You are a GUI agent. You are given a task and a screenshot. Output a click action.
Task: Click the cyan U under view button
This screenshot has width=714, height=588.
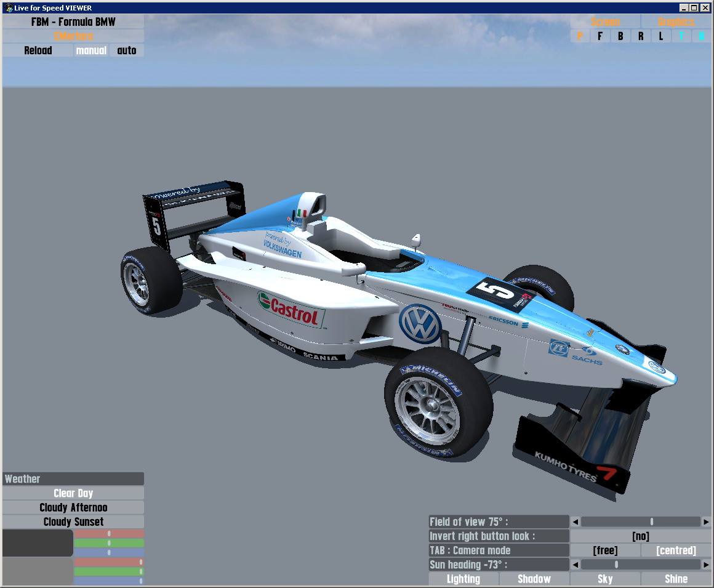point(701,36)
